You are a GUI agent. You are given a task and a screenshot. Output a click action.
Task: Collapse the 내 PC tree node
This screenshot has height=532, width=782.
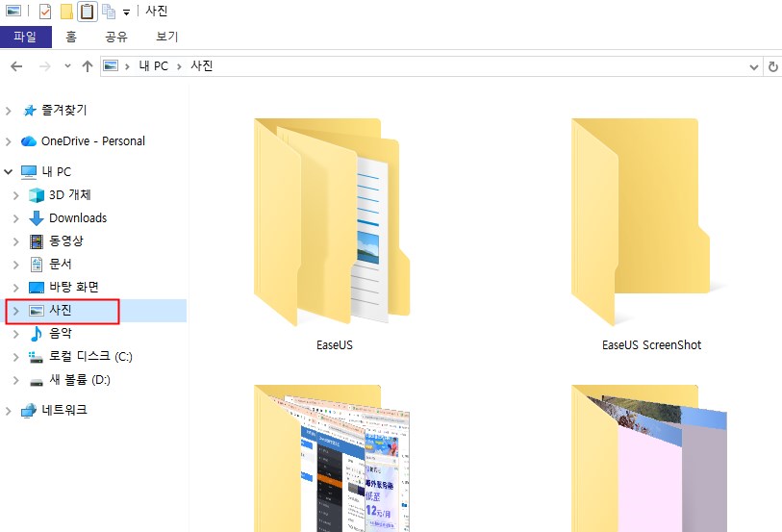(x=9, y=172)
